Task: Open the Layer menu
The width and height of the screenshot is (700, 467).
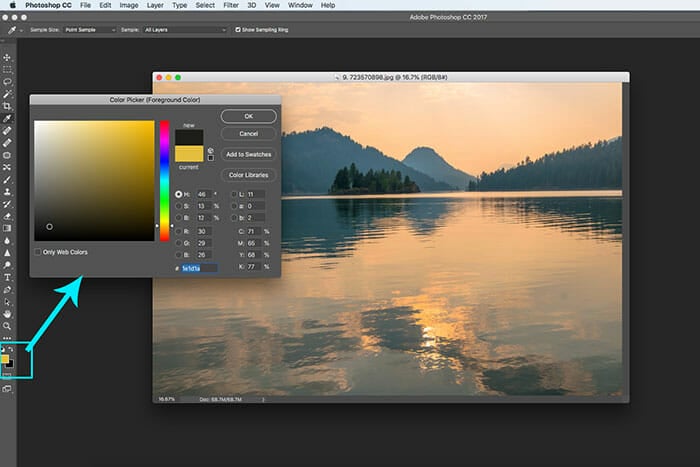Action: point(155,5)
